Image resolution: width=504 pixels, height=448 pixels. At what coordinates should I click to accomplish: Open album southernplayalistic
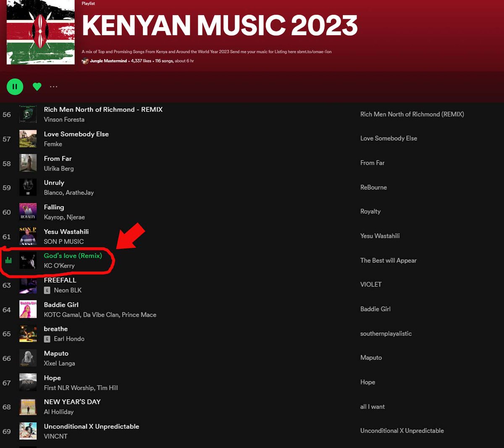386,333
